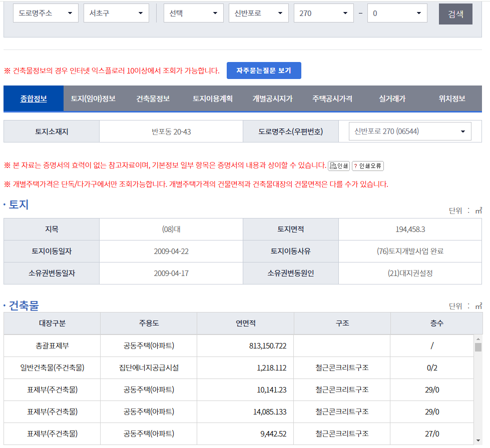Click the (76)토지개발사업 완료 cell
Image resolution: width=490 pixels, height=448 pixels.
click(410, 251)
